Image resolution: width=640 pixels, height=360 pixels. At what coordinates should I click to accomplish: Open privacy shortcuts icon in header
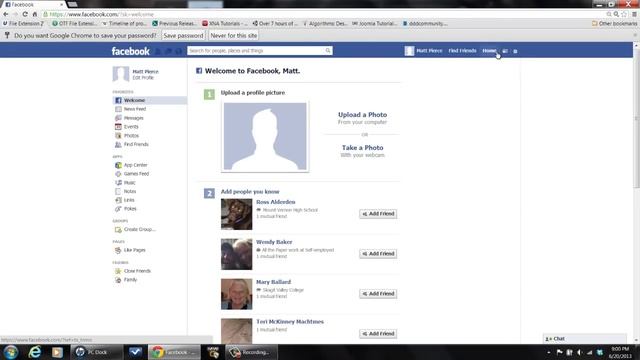click(x=505, y=51)
